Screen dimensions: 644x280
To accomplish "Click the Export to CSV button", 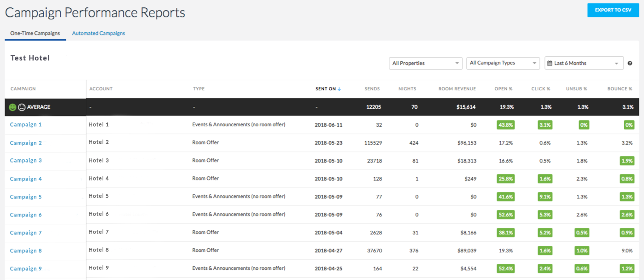I will point(613,10).
